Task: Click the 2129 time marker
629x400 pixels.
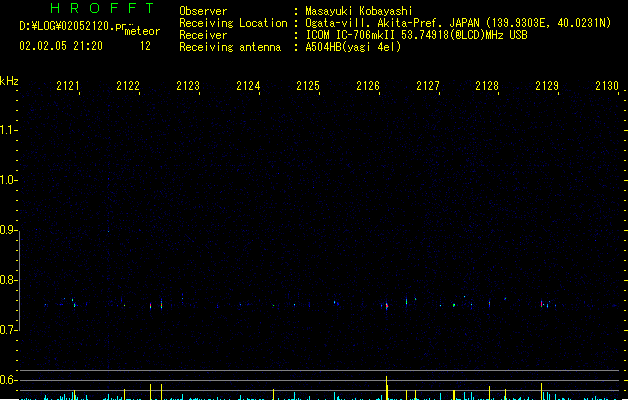Action: [547, 86]
